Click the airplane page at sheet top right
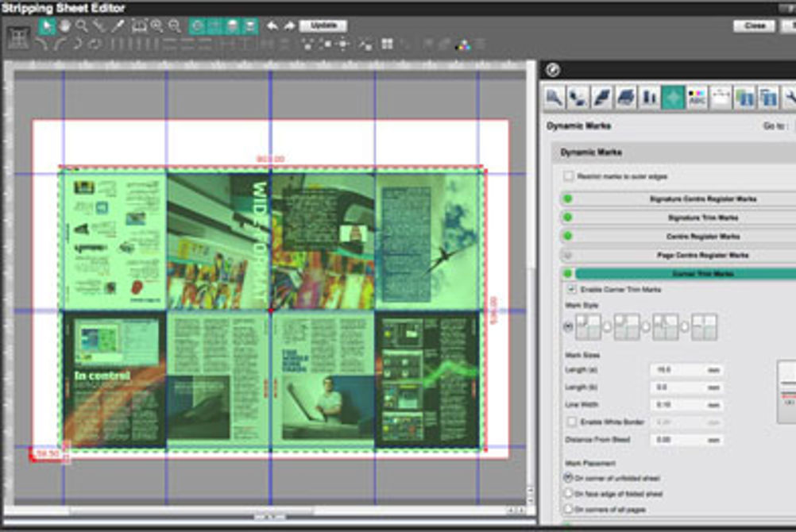The width and height of the screenshot is (796, 532). 427,240
